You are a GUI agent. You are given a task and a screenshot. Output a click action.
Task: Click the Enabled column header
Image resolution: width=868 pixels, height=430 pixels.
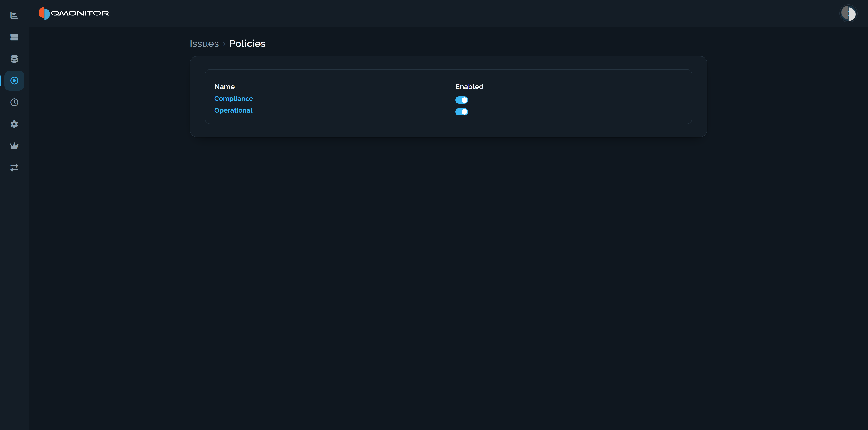pos(469,87)
